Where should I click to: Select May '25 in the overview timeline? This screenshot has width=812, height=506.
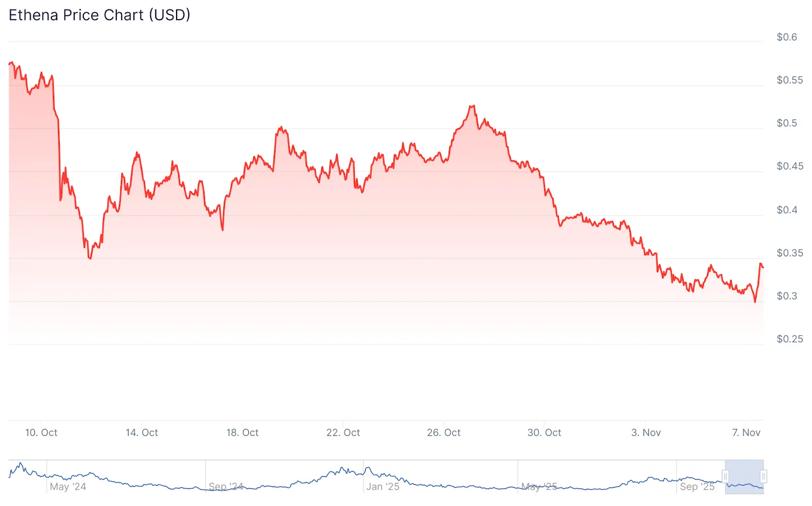point(539,487)
